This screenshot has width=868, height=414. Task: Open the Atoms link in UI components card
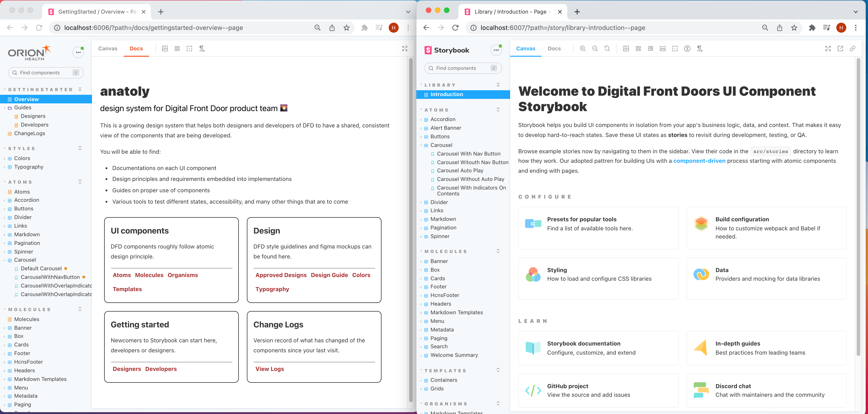pos(122,275)
